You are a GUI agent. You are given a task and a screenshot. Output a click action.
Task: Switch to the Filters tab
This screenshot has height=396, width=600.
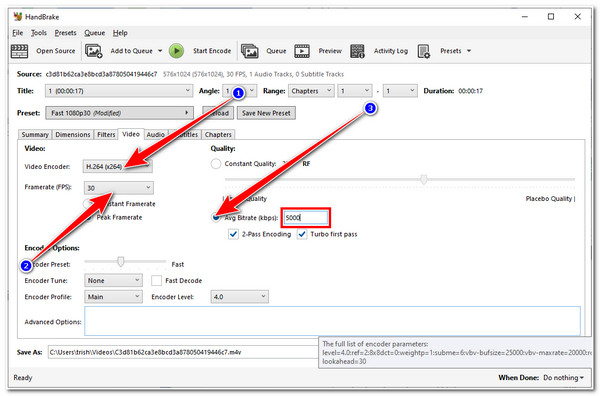coord(106,135)
